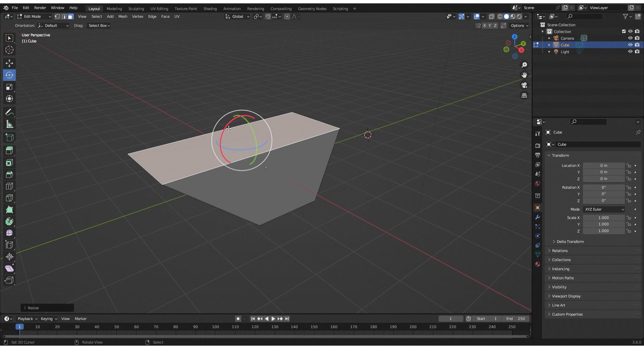
Task: Switch to the Sculpting workspace tab
Action: (136, 9)
